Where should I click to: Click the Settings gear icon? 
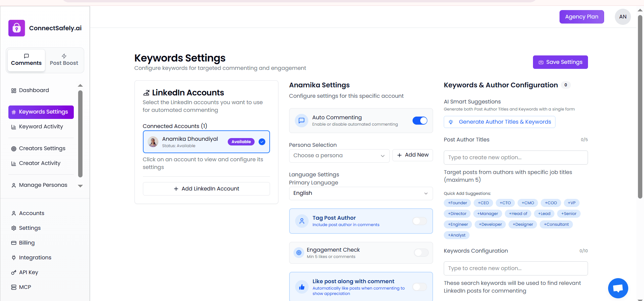[x=14, y=228]
